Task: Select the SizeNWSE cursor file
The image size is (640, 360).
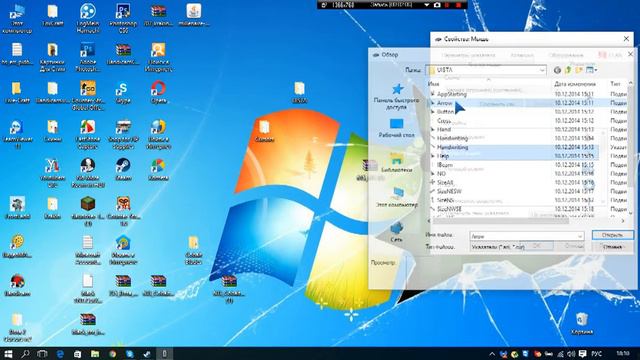Action: click(x=449, y=209)
